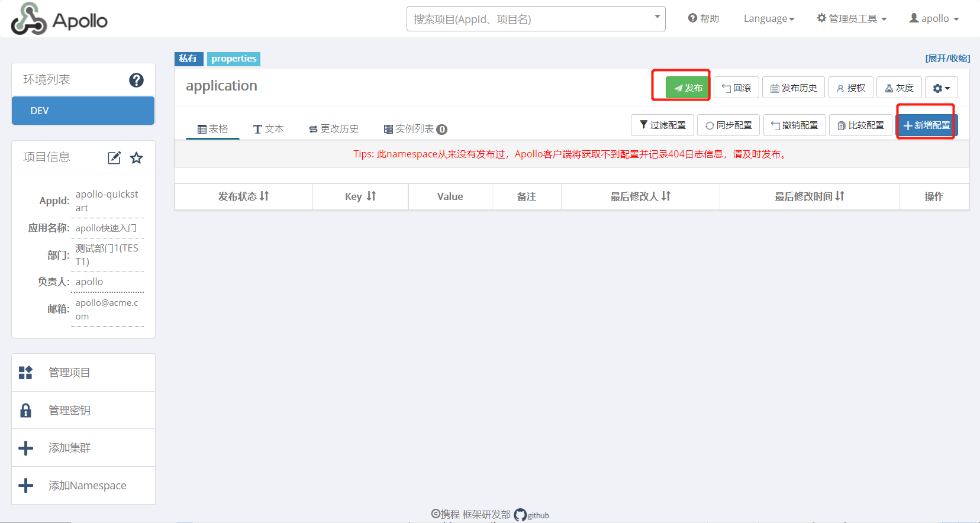Screen dimensions: 980x523
Task: Click 撤销配置 revoke button
Action: pyautogui.click(x=794, y=125)
